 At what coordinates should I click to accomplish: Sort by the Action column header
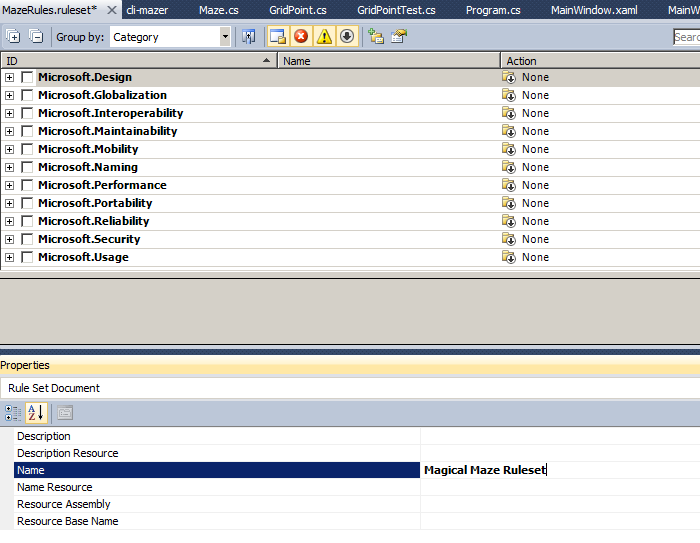pos(600,61)
